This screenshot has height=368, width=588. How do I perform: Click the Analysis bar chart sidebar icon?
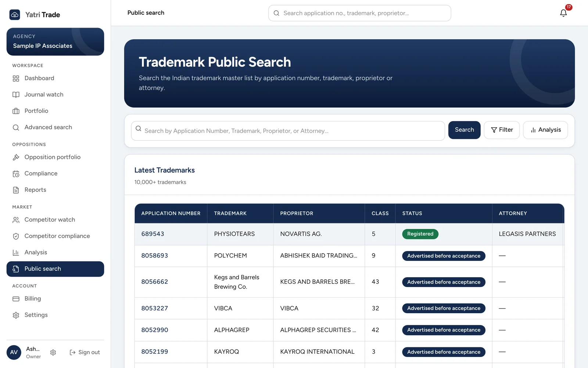point(16,252)
